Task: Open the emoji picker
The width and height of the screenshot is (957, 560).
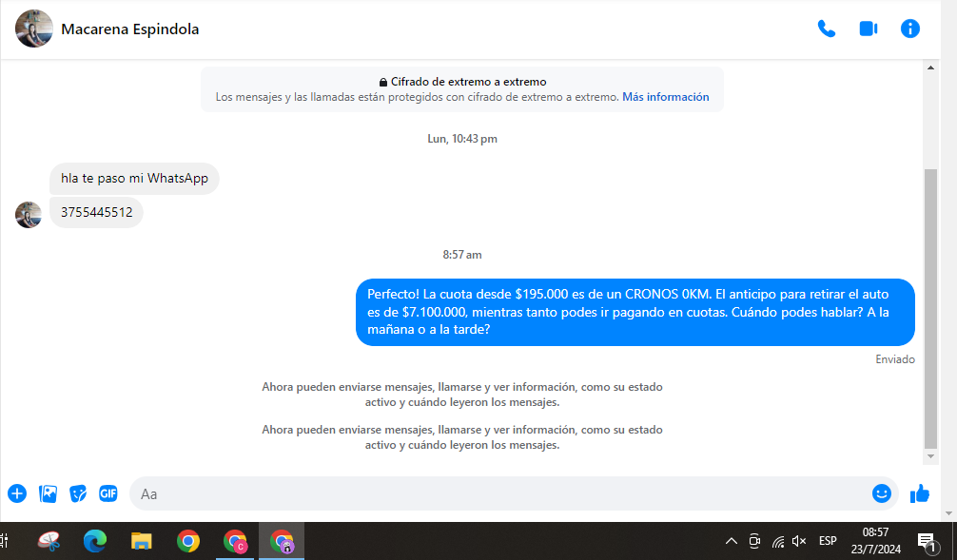Action: pyautogui.click(x=881, y=493)
